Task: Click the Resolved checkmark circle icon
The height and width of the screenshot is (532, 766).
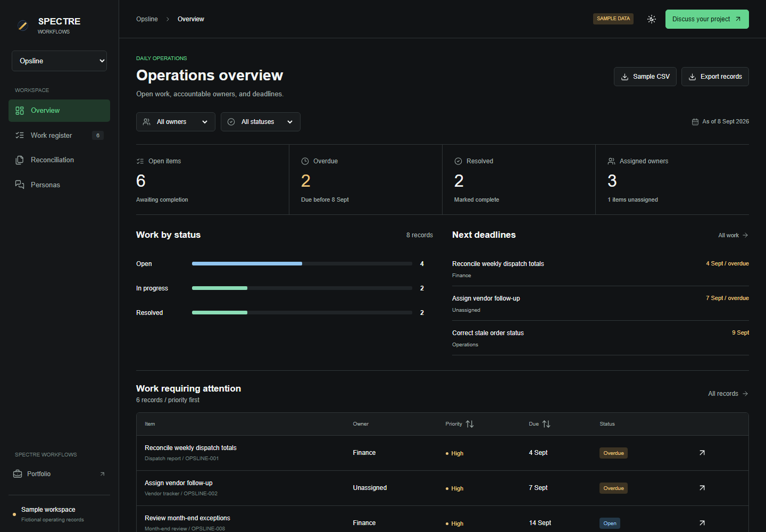Action: [x=458, y=161]
